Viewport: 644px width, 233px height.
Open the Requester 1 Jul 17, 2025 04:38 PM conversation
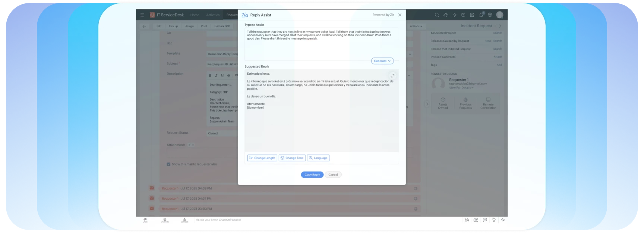tap(187, 189)
